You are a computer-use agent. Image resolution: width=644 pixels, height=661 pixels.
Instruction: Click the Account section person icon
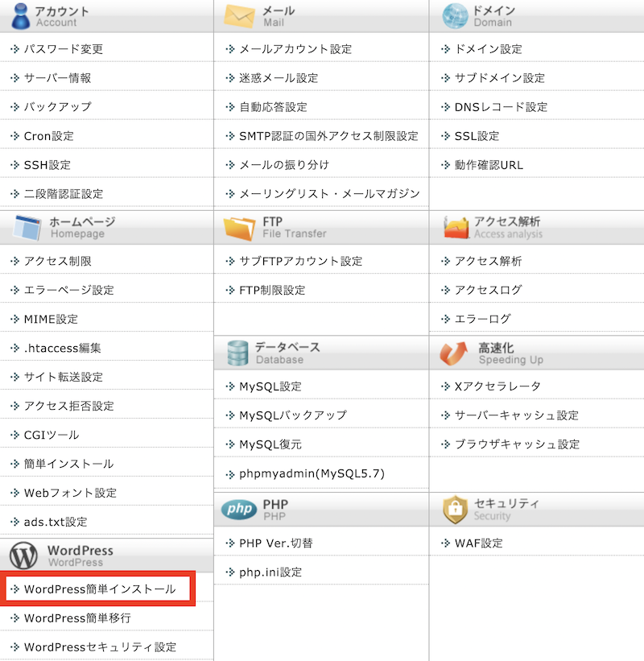tap(20, 16)
